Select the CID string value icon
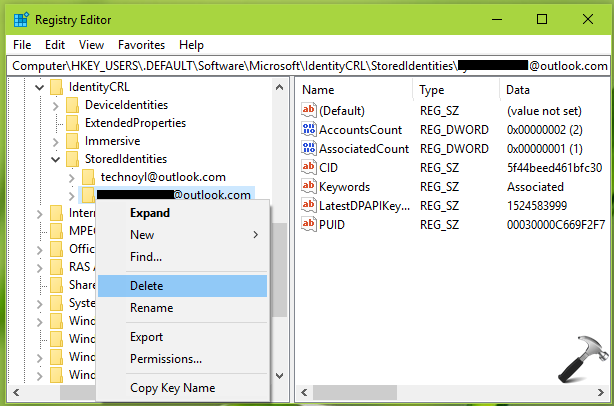 (309, 168)
